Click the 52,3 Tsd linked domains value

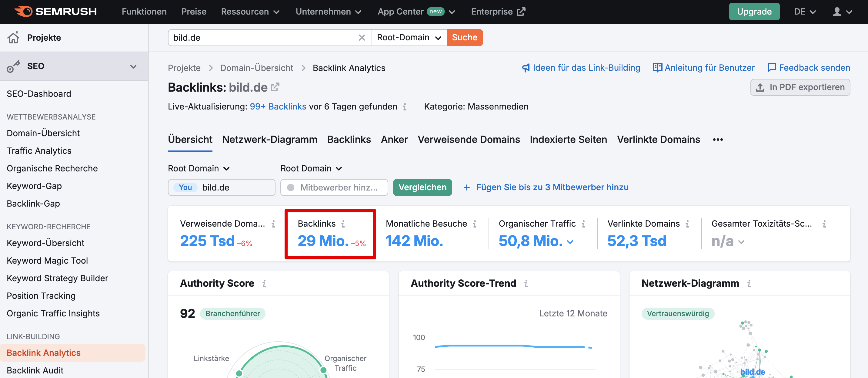pos(637,241)
